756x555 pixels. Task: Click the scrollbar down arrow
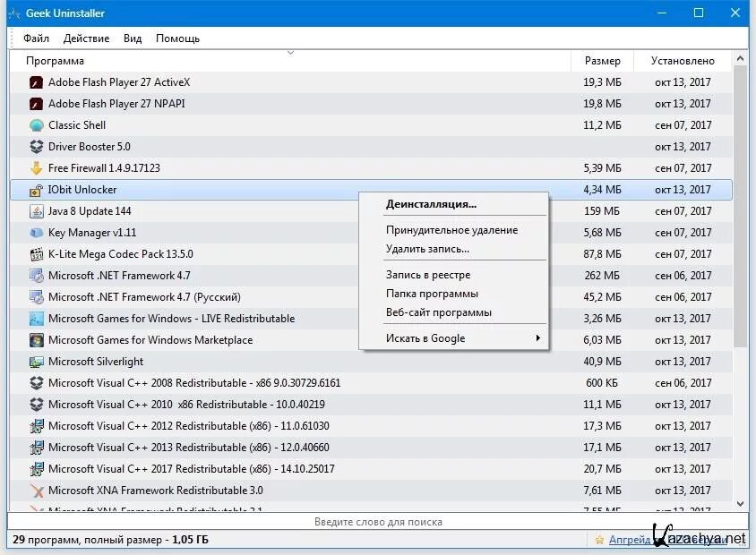(x=740, y=504)
